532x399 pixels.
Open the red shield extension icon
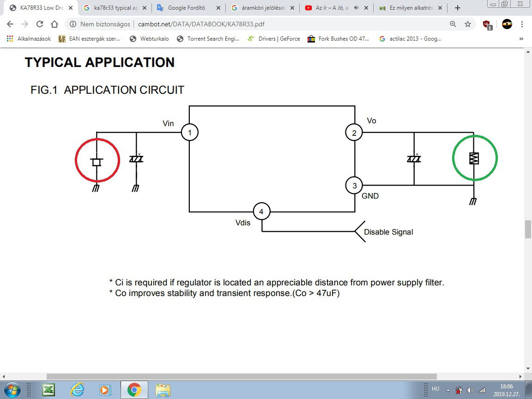pos(487,25)
